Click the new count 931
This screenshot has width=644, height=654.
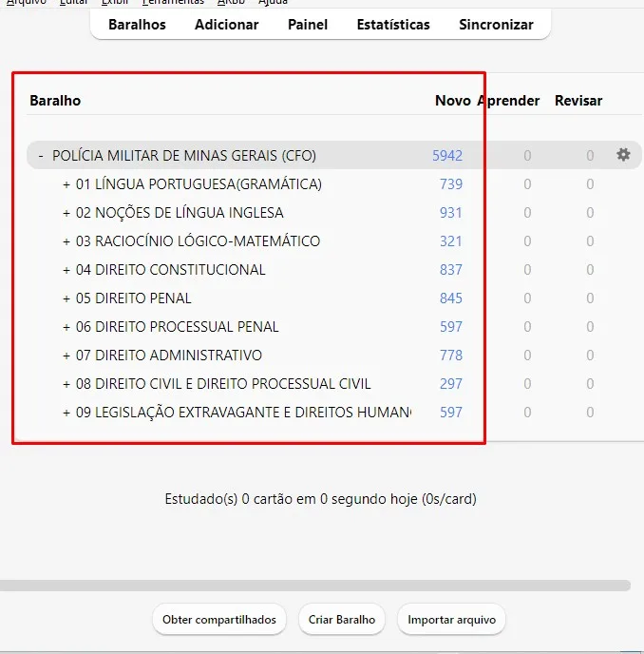click(x=451, y=213)
